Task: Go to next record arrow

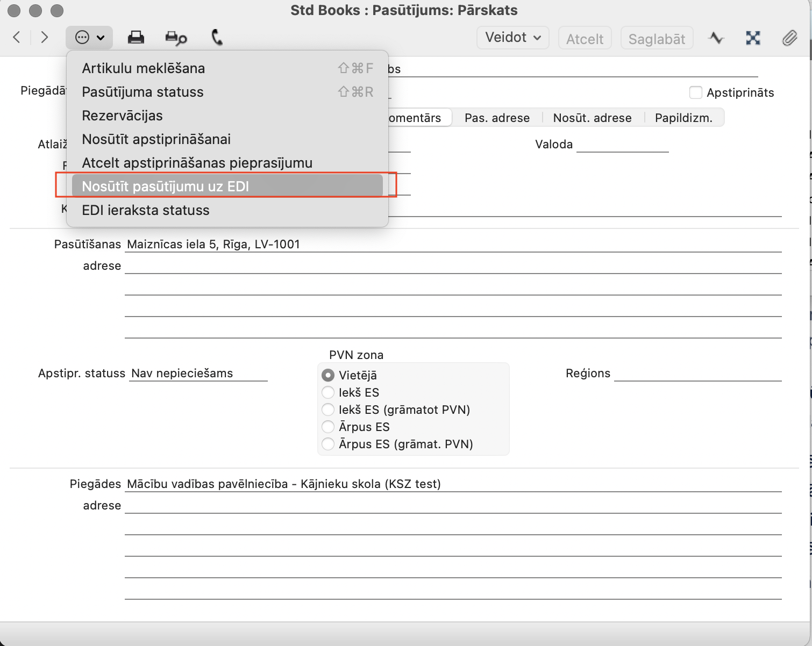Action: coord(45,38)
